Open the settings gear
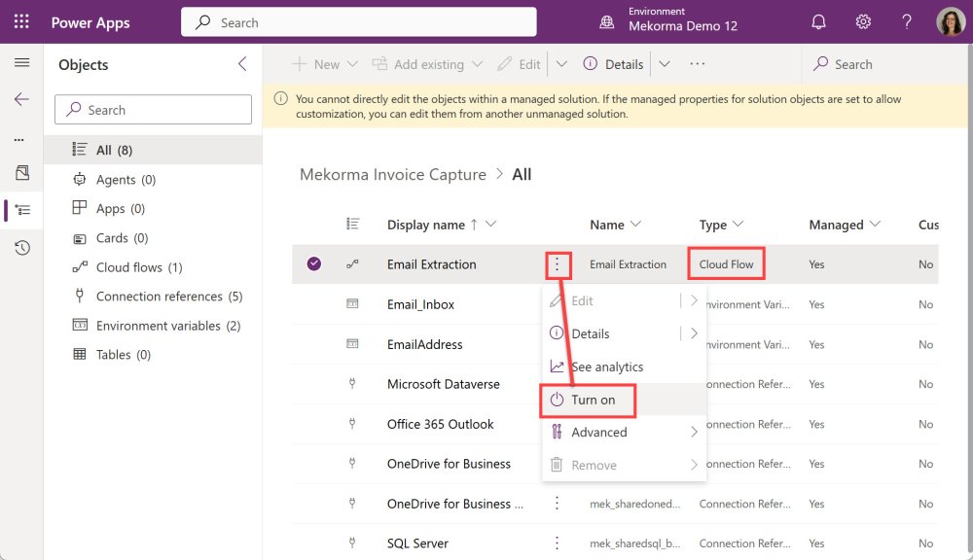Viewport: 973px width, 560px height. (x=863, y=21)
